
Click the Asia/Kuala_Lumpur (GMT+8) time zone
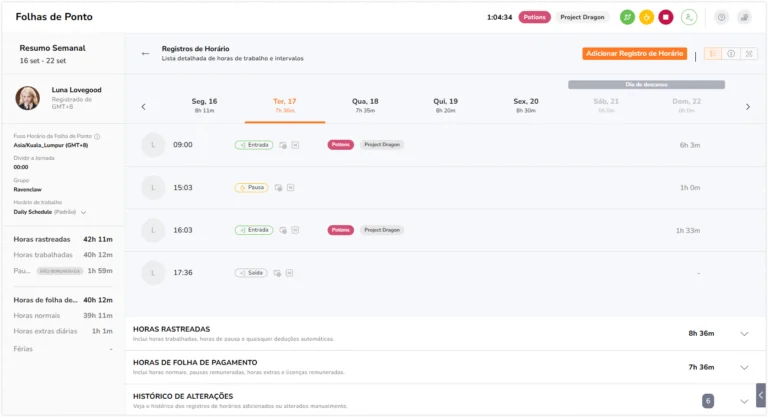coord(50,146)
